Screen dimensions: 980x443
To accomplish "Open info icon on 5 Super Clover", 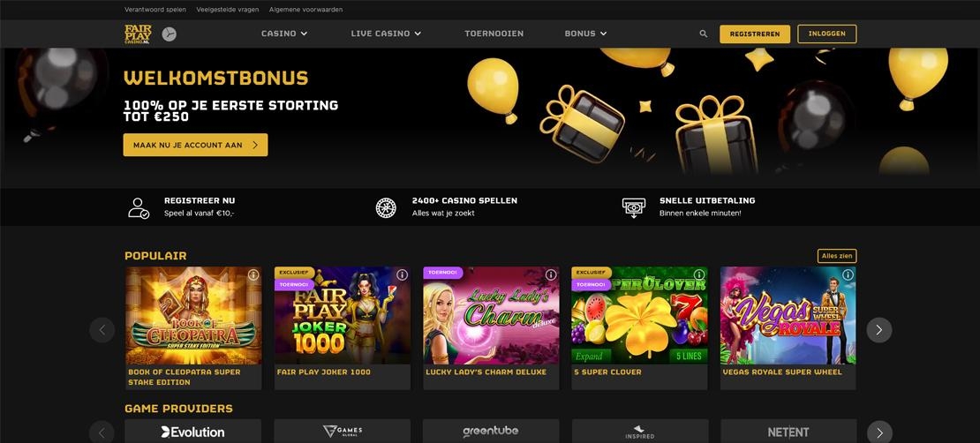I will click(x=699, y=275).
